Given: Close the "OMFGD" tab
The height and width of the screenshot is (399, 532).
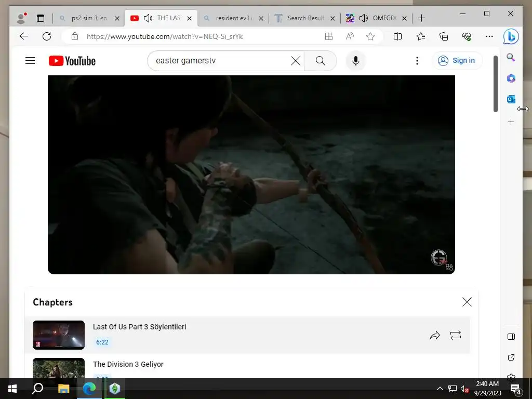Looking at the screenshot, I should click(x=404, y=18).
